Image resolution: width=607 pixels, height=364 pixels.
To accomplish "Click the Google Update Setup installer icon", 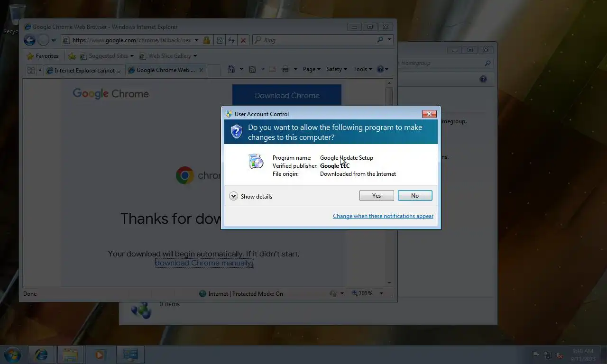I will pyautogui.click(x=256, y=161).
